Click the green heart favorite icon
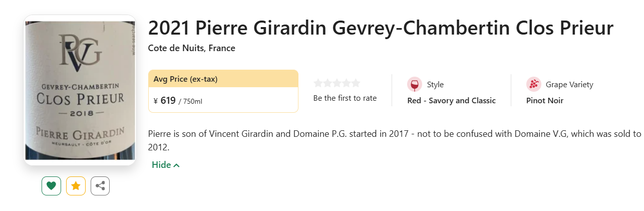Viewport: 644px width, 211px height. pos(51,186)
